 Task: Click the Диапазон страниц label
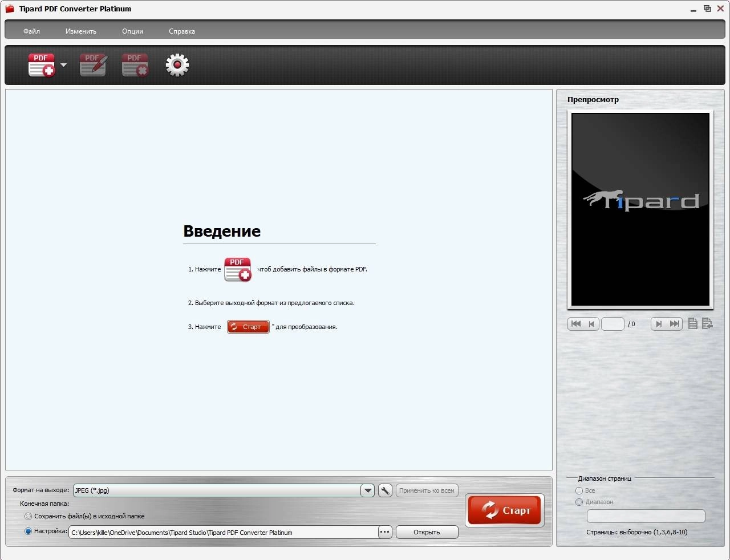coord(605,479)
